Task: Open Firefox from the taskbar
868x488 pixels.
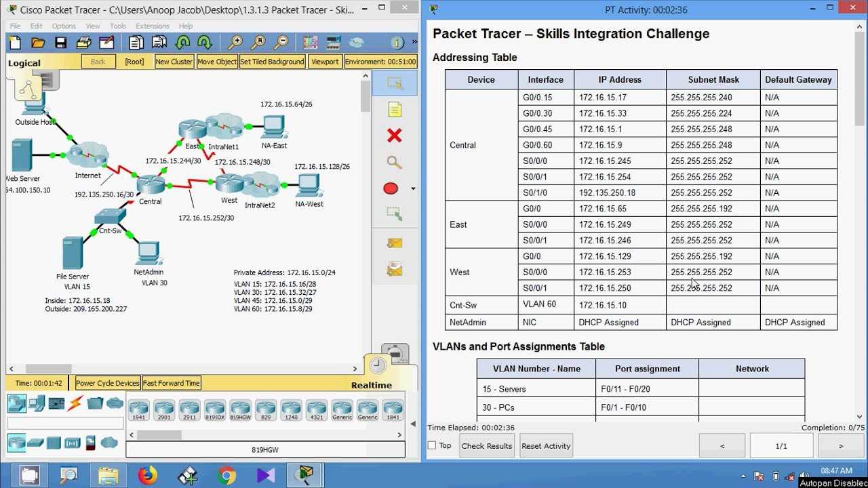Action: click(148, 476)
